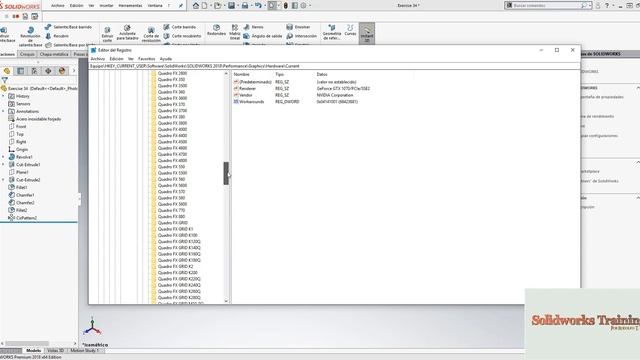Select the Nervio rib tool
The width and height of the screenshot is (640, 360).
253,27
